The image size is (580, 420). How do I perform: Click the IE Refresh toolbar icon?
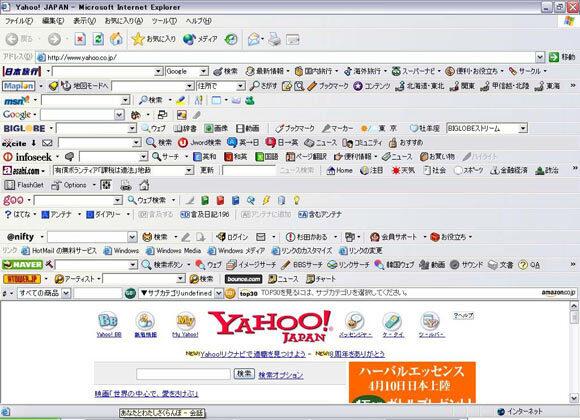tap(98, 39)
